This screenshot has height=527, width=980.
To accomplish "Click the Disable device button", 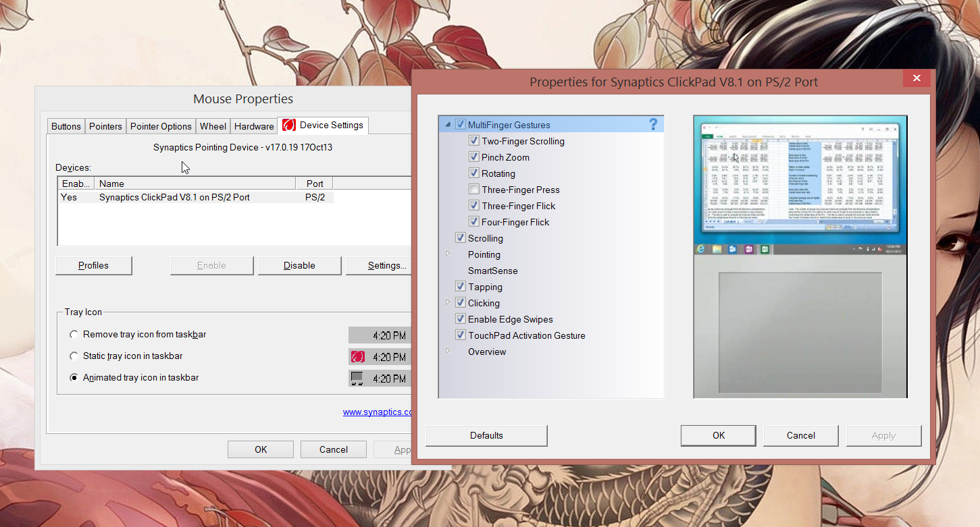I will [x=299, y=265].
